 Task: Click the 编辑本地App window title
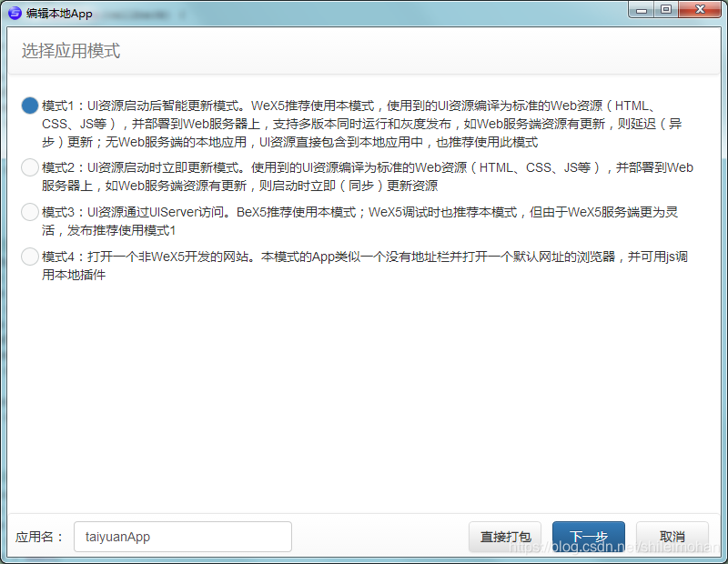point(59,14)
